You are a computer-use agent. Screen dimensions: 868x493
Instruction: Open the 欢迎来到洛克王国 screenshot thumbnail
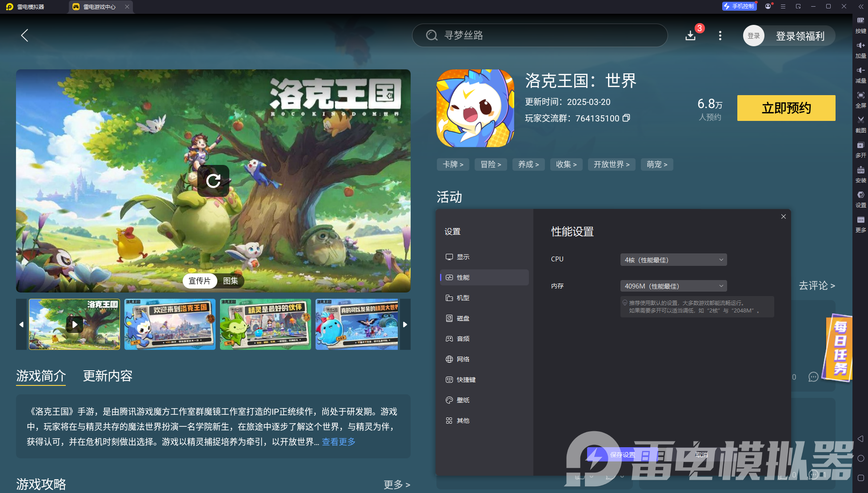click(170, 324)
